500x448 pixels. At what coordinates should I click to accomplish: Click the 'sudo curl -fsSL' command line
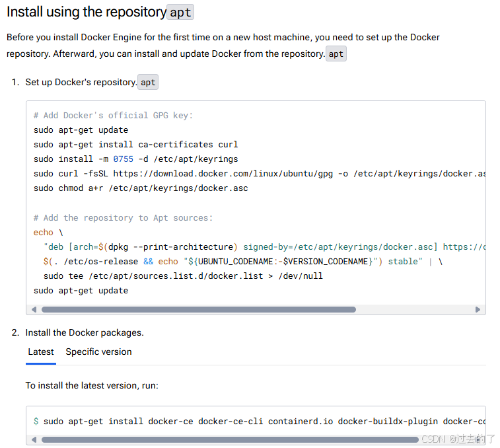point(260,174)
